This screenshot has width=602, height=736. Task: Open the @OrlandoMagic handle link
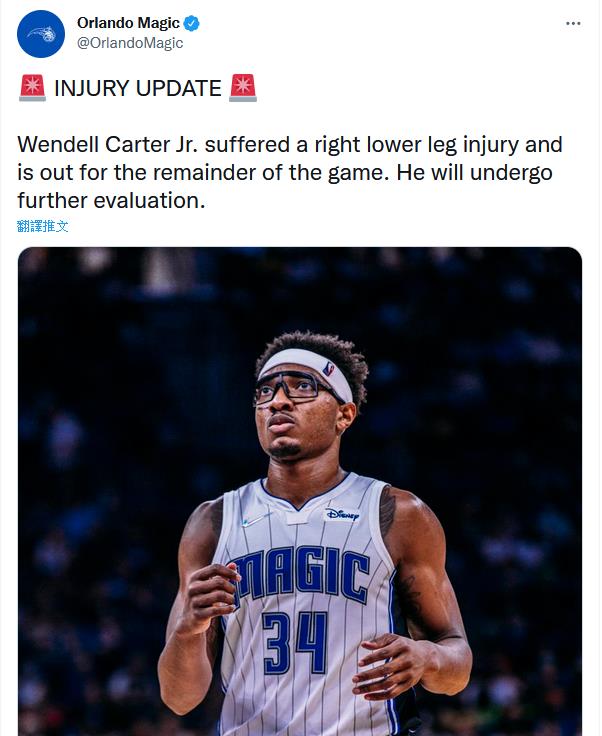[130, 43]
